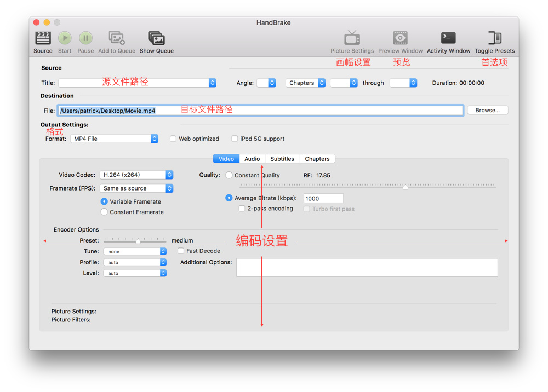Viewport: 548px width, 392px height.
Task: Open the Profile dropdown set to auto
Action: tap(135, 262)
